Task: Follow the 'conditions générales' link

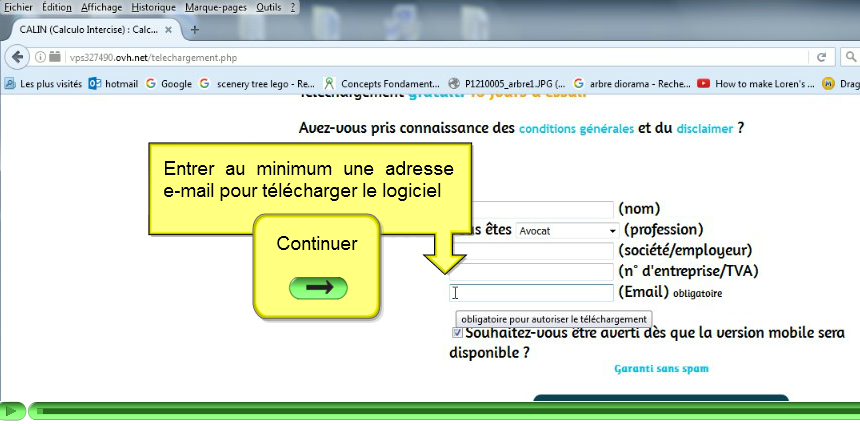Action: click(576, 129)
